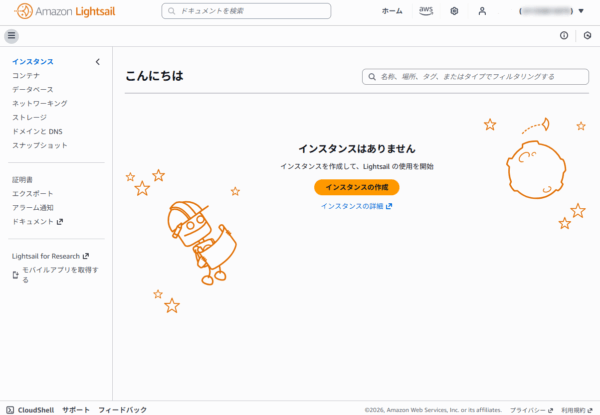600x415 pixels.
Task: Click the hexagon icon beside info
Action: pyautogui.click(x=587, y=36)
